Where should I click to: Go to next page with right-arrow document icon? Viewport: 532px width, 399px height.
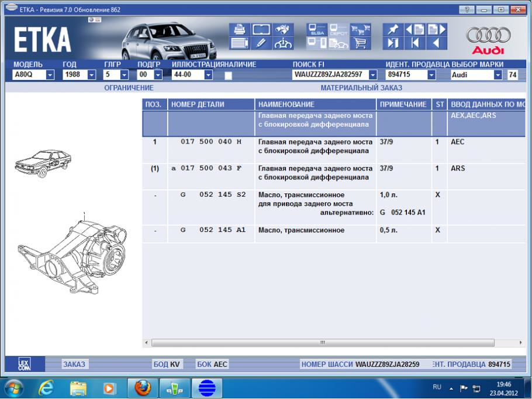pos(436,29)
